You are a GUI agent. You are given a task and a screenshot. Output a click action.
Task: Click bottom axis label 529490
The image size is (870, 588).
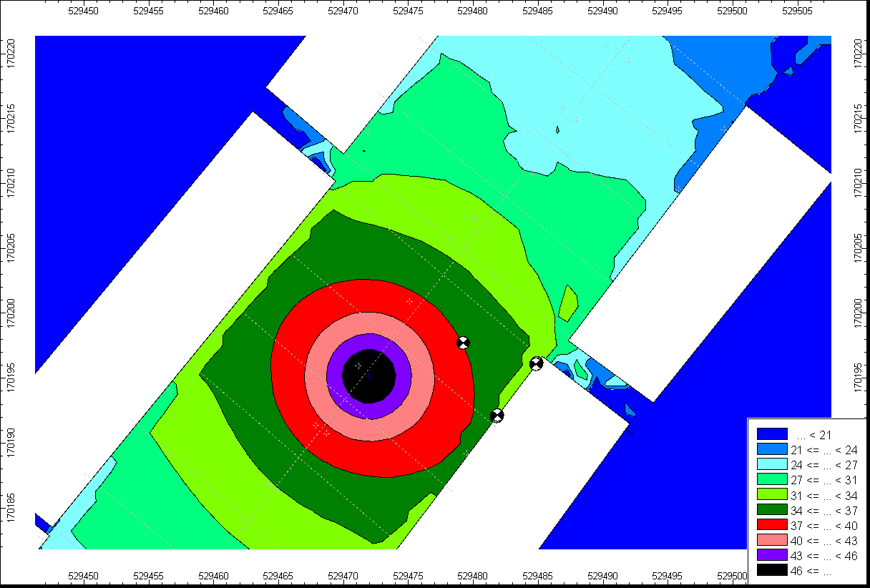click(605, 575)
